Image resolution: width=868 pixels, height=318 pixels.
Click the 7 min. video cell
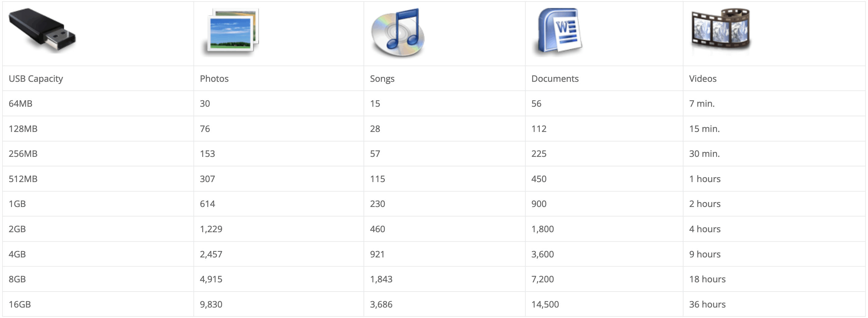coord(702,103)
